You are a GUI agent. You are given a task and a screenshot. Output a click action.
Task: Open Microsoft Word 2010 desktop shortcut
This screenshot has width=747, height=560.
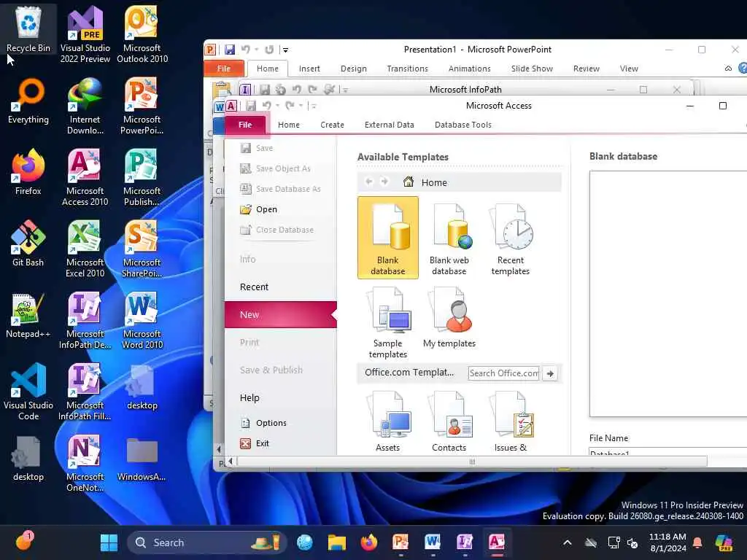tap(142, 320)
